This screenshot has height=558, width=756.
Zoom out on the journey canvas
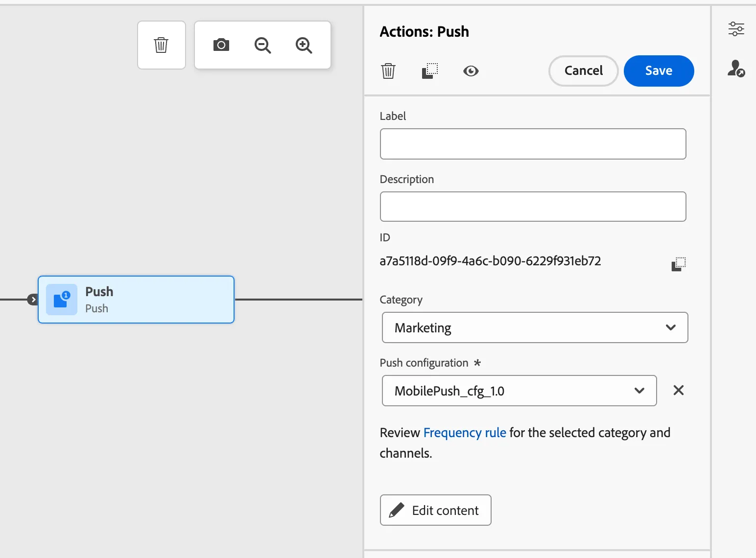tap(263, 46)
